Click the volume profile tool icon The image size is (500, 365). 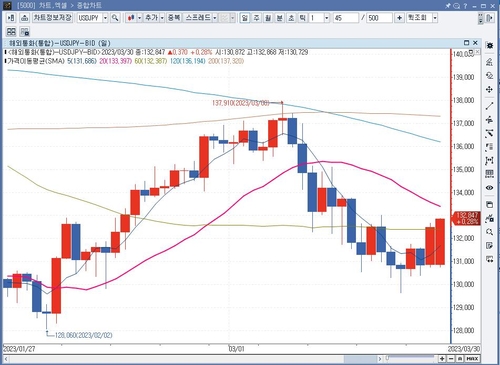click(489, 147)
